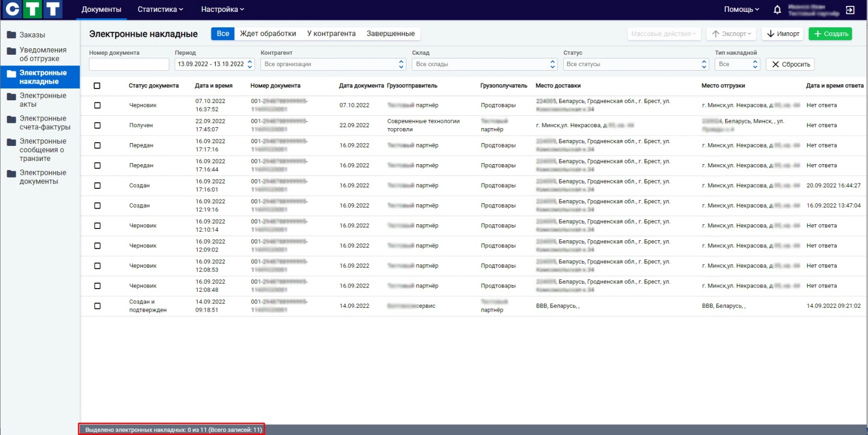Go to Электронные счета-фактуры

pos(40,123)
